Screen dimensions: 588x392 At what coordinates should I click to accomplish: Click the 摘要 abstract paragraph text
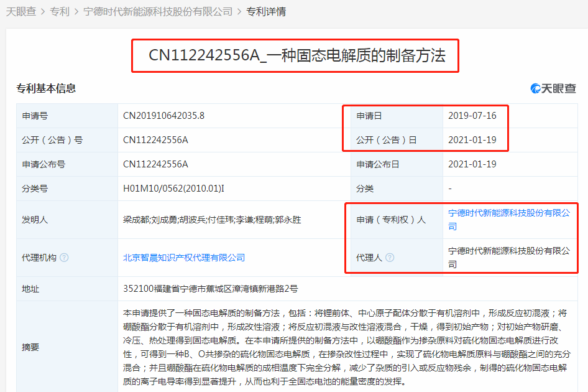tap(346, 347)
